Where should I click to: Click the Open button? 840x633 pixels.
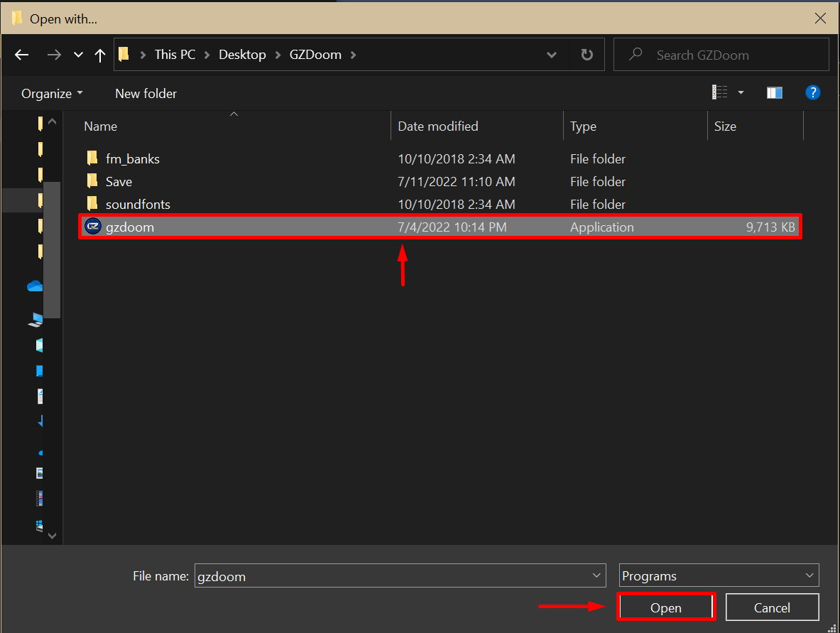click(x=665, y=607)
